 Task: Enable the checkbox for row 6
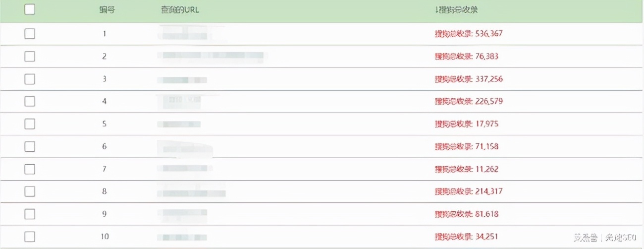click(30, 146)
